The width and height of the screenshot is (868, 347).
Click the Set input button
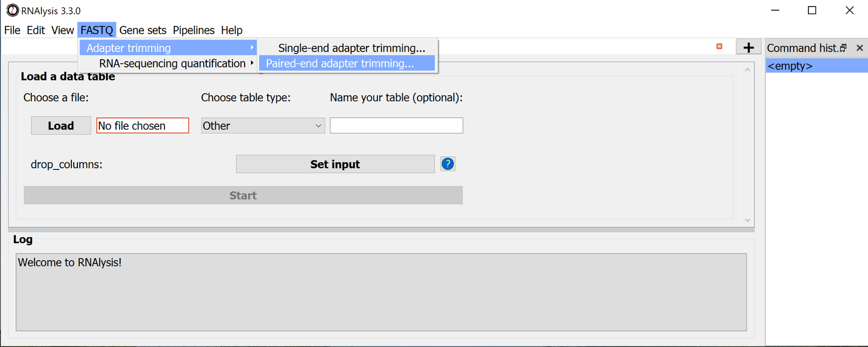[335, 164]
